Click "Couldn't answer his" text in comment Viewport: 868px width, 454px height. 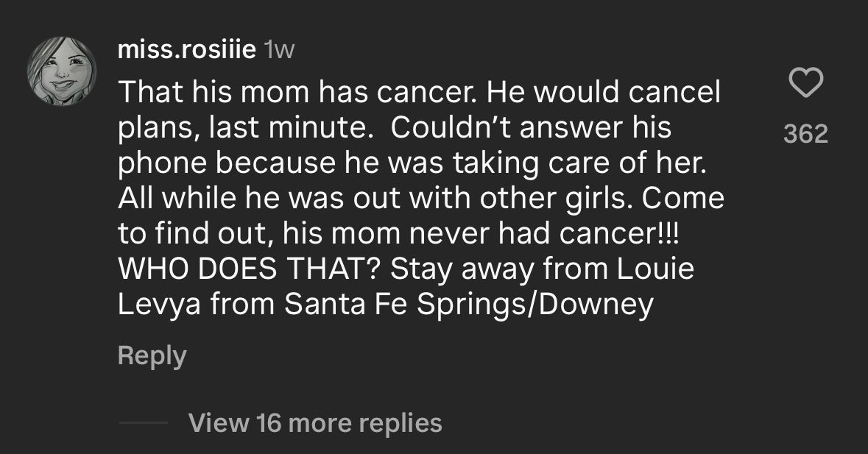tap(531, 127)
